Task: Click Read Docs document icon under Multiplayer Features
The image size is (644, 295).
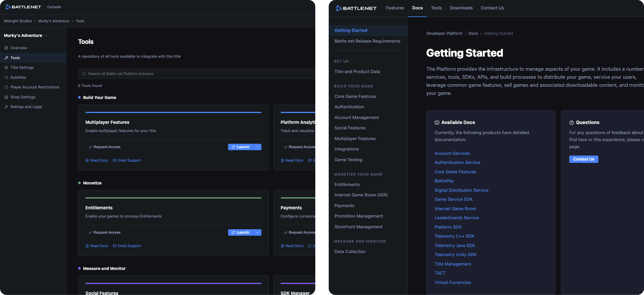Action: click(x=87, y=160)
